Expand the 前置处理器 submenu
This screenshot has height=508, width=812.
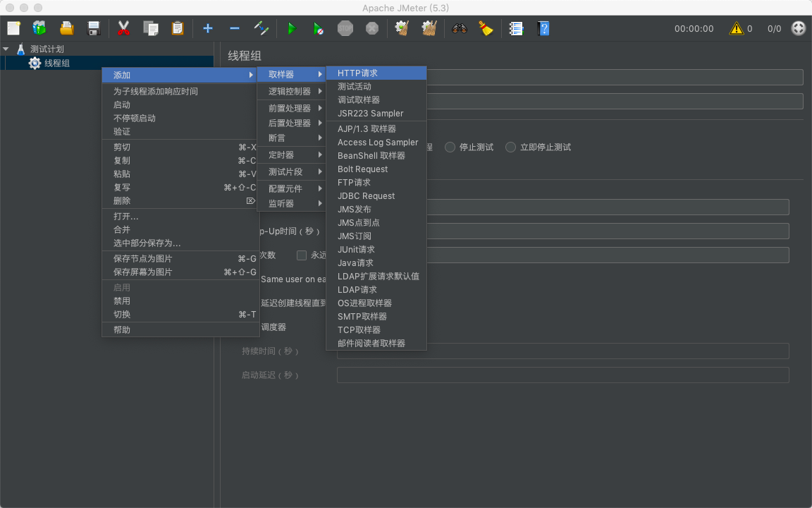point(292,109)
